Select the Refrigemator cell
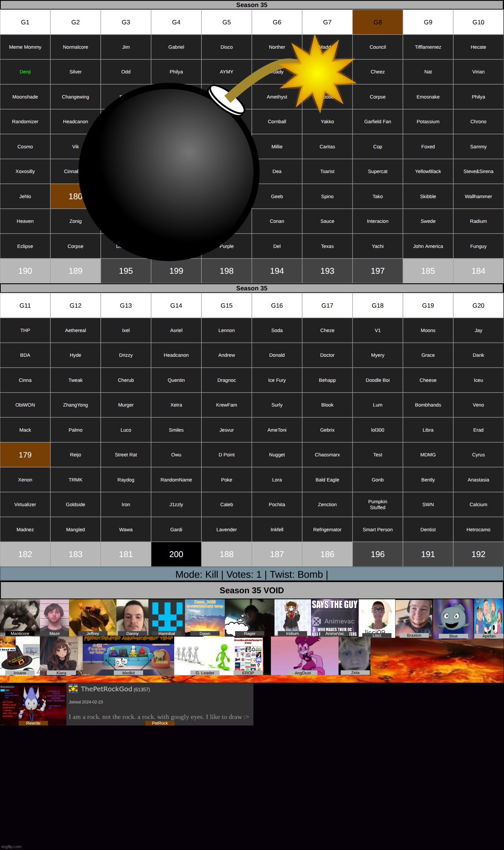The image size is (504, 850). point(327,529)
